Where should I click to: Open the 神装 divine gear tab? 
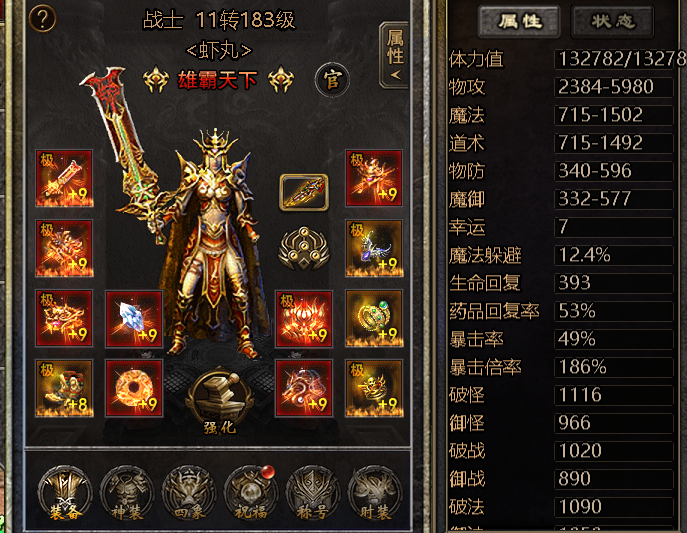click(127, 494)
